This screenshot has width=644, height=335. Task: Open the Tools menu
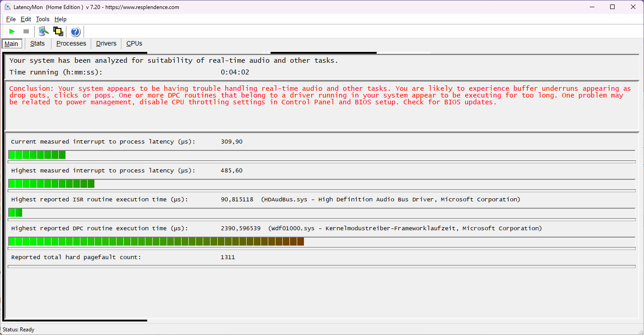coord(43,19)
